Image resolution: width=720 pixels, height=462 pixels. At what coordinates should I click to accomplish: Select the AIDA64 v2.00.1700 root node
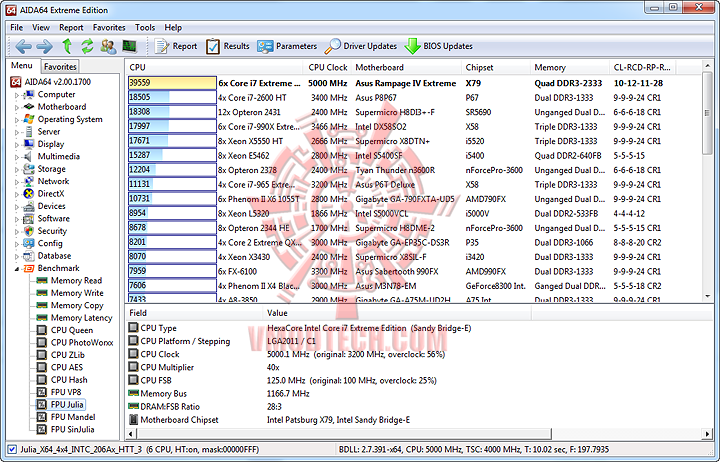click(x=57, y=82)
